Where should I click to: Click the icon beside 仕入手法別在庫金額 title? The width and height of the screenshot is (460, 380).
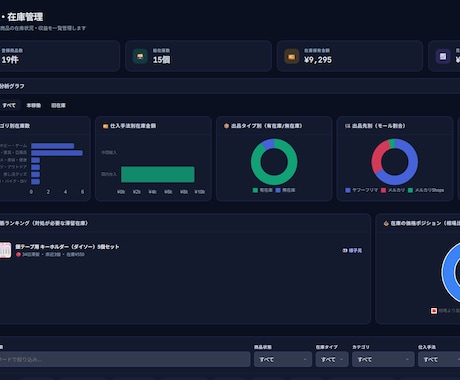pyautogui.click(x=105, y=126)
